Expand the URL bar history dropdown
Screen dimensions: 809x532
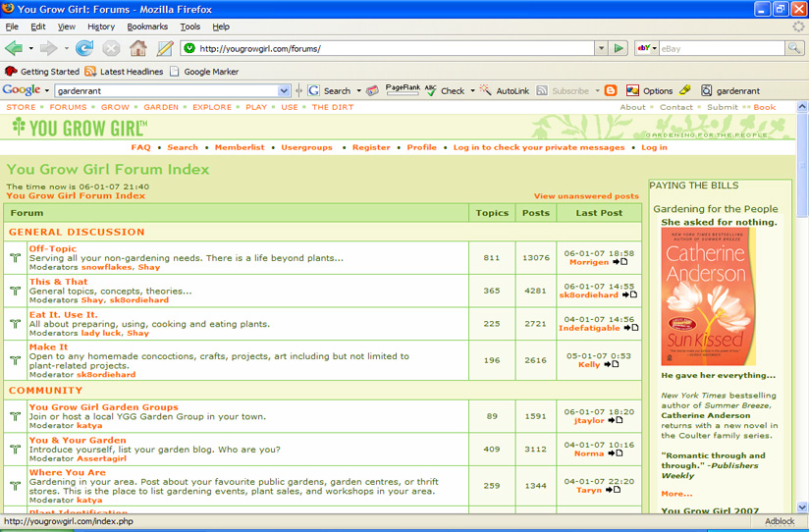[x=601, y=48]
